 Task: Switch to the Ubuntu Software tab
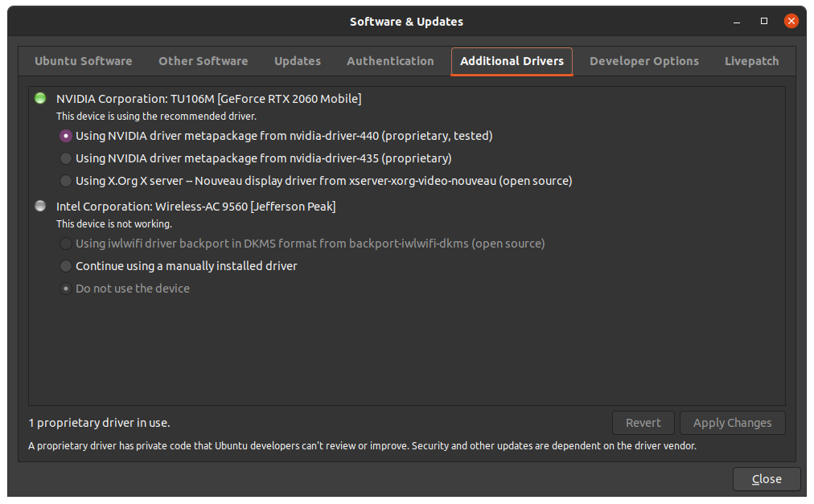pyautogui.click(x=84, y=61)
